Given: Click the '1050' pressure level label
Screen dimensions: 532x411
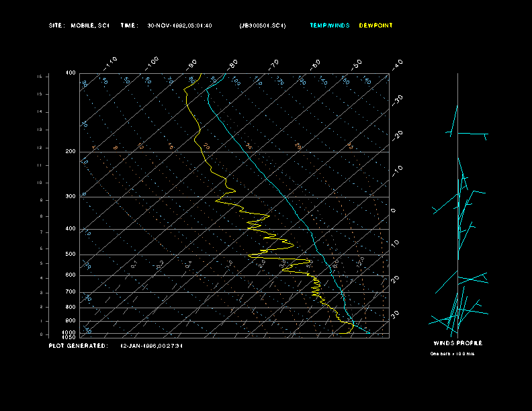Looking at the screenshot, I should tap(69, 337).
